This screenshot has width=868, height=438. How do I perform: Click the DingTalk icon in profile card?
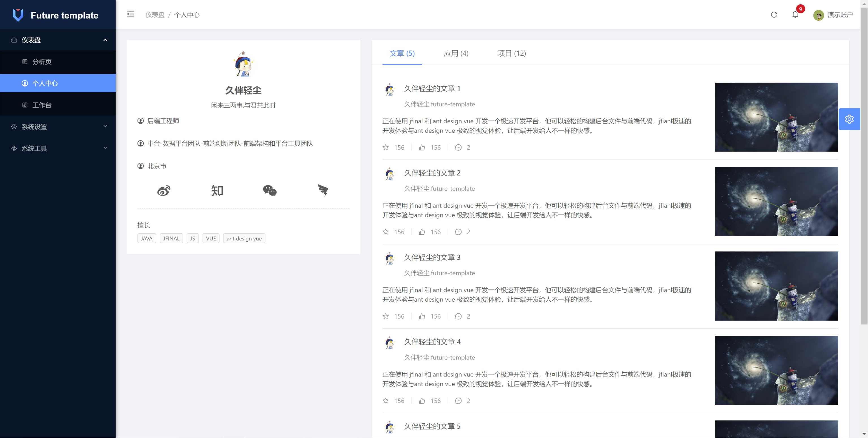(x=323, y=190)
